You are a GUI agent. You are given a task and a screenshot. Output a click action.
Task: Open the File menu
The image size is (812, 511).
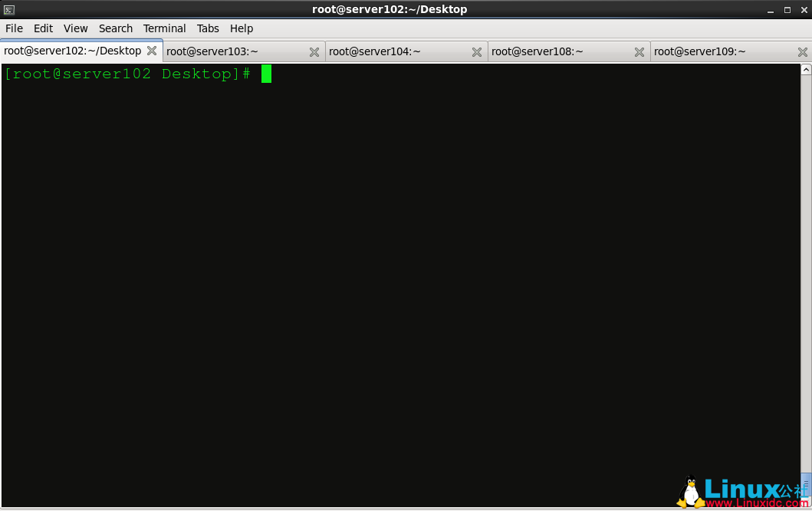[14, 28]
